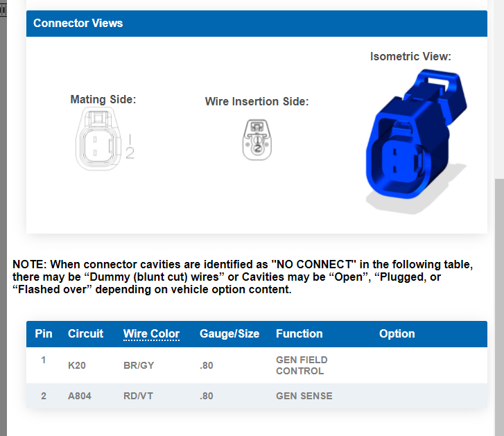Select the Circuit column header
504x436 pixels.
[85, 333]
